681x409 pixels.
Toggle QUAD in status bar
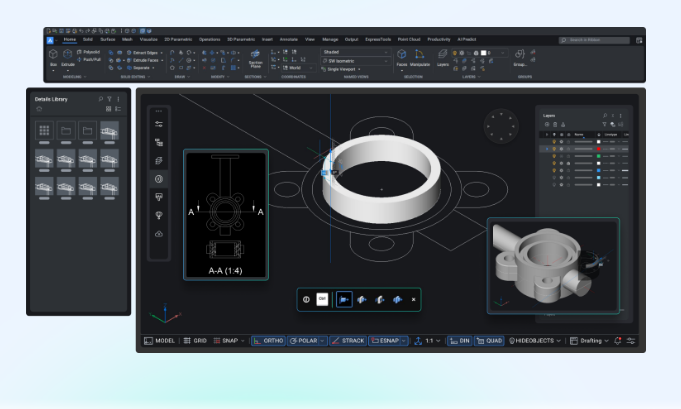(489, 341)
